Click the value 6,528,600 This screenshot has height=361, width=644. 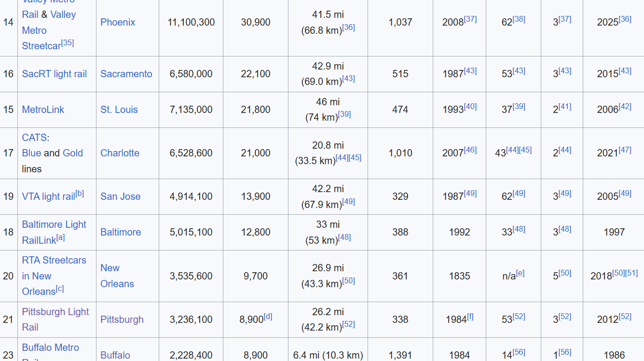(191, 153)
